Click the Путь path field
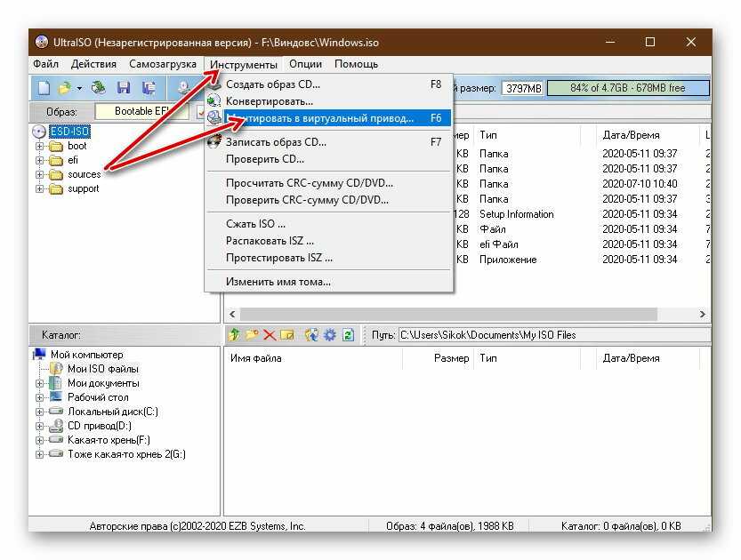The image size is (741, 560). (x=554, y=335)
